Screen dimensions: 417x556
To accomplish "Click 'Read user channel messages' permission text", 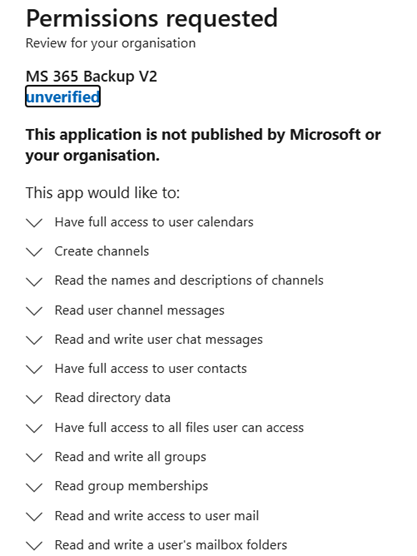I will tap(139, 311).
